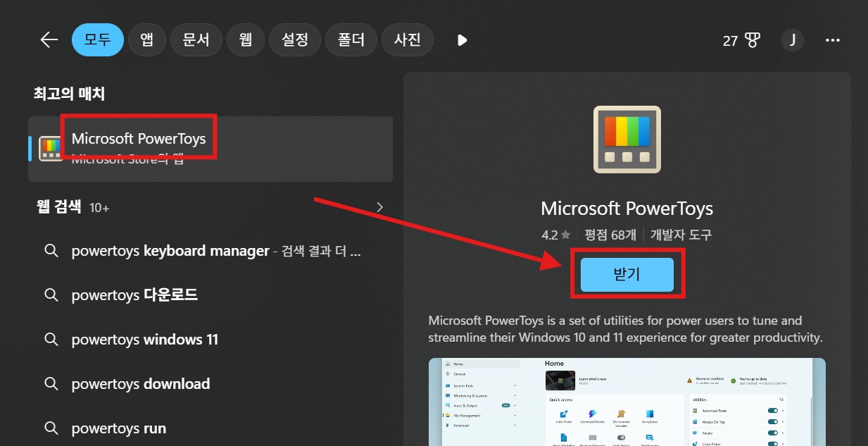The image size is (868, 446).
Task: Click the 평점 68개 rating count
Action: point(610,235)
